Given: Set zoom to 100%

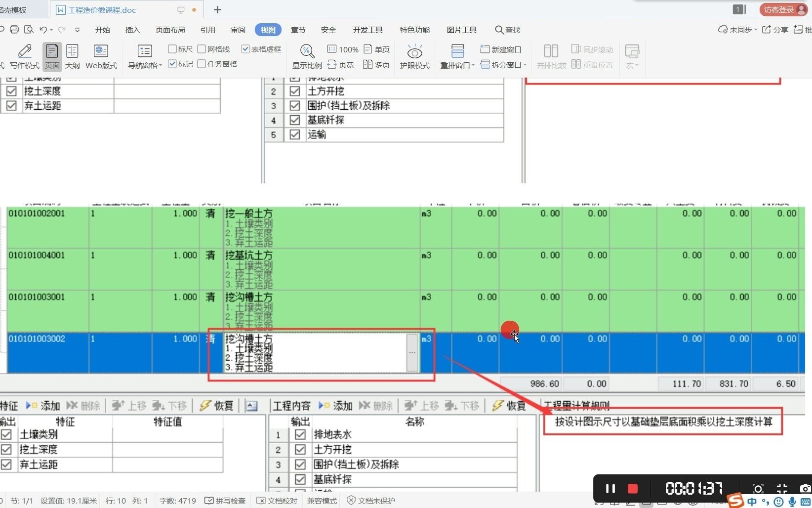Looking at the screenshot, I should point(343,49).
